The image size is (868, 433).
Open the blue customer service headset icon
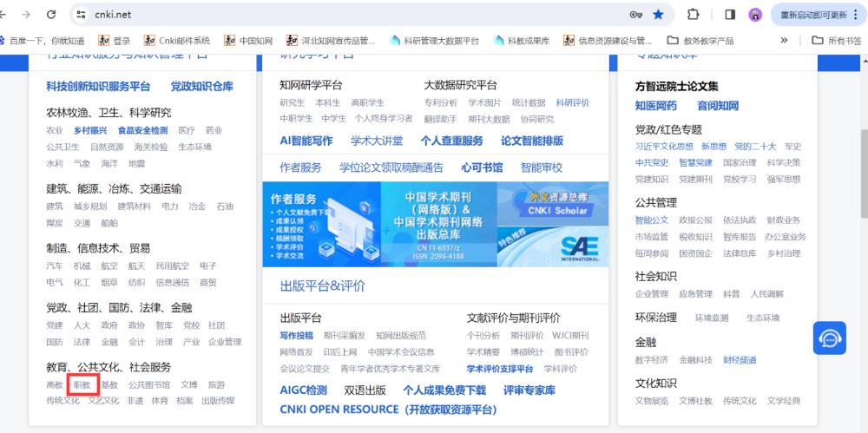point(829,338)
